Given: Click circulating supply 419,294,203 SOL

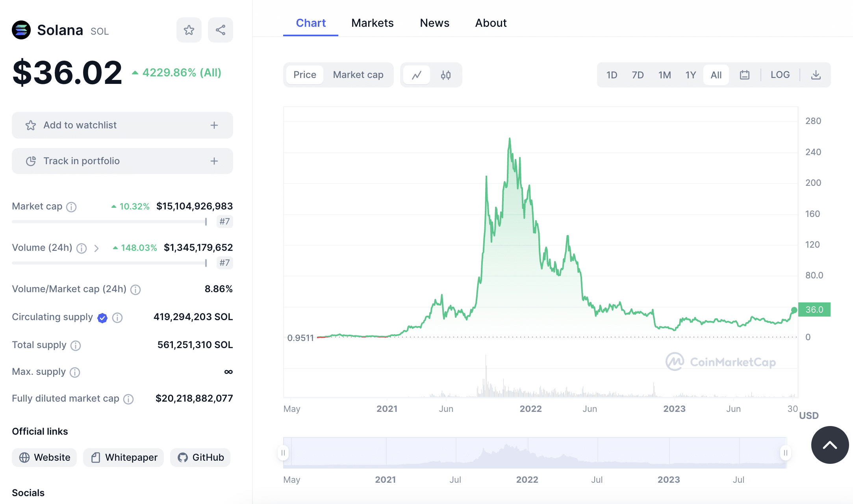Looking at the screenshot, I should click(193, 317).
